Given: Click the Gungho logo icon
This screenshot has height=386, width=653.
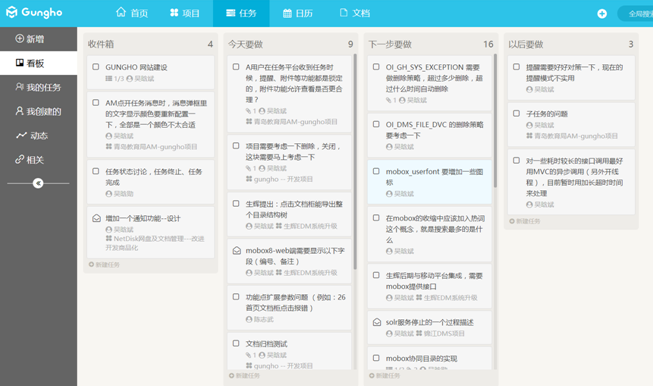Looking at the screenshot, I should (12, 12).
